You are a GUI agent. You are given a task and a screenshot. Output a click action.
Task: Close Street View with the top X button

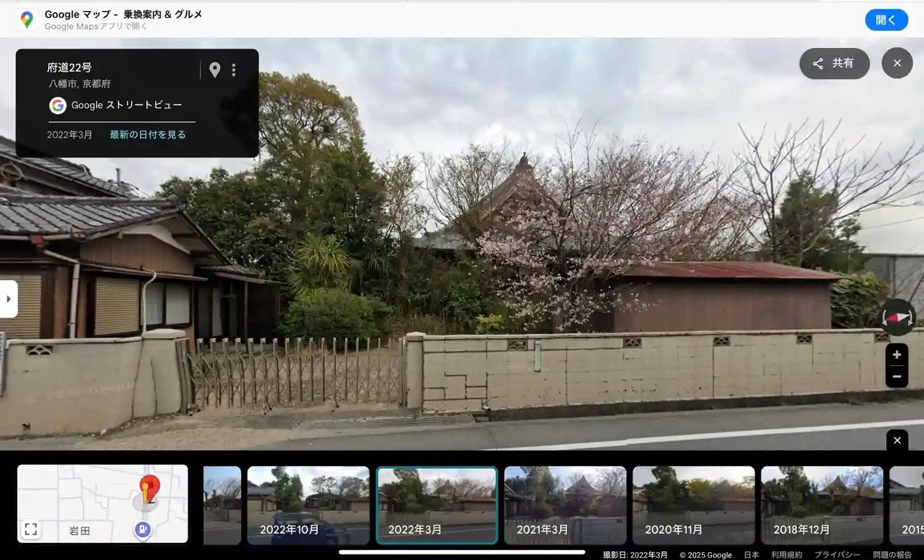[x=897, y=63]
